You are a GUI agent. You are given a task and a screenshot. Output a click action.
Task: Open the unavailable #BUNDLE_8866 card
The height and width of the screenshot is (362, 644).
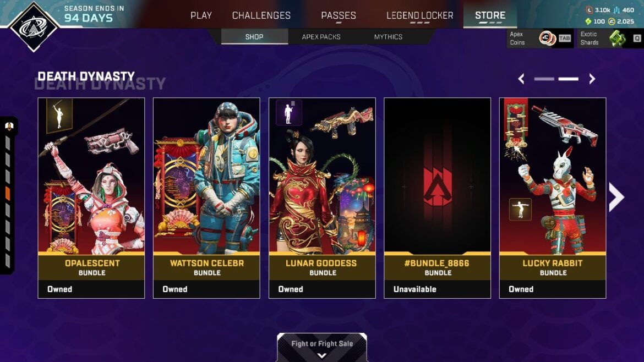[438, 198]
